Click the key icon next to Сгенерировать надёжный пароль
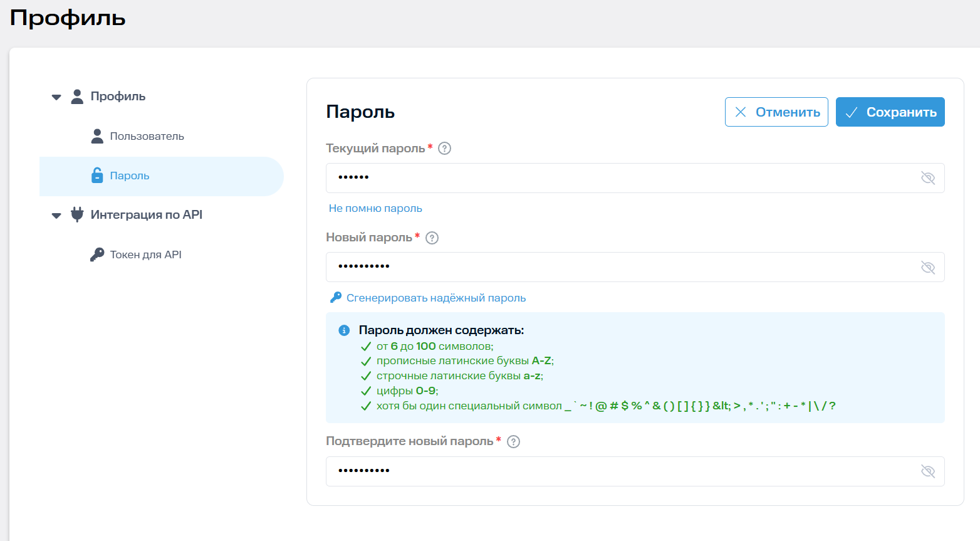The image size is (980, 541). pos(336,298)
